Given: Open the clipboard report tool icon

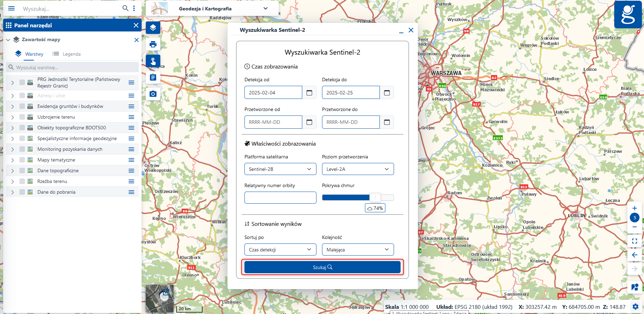Looking at the screenshot, I should pyautogui.click(x=153, y=77).
